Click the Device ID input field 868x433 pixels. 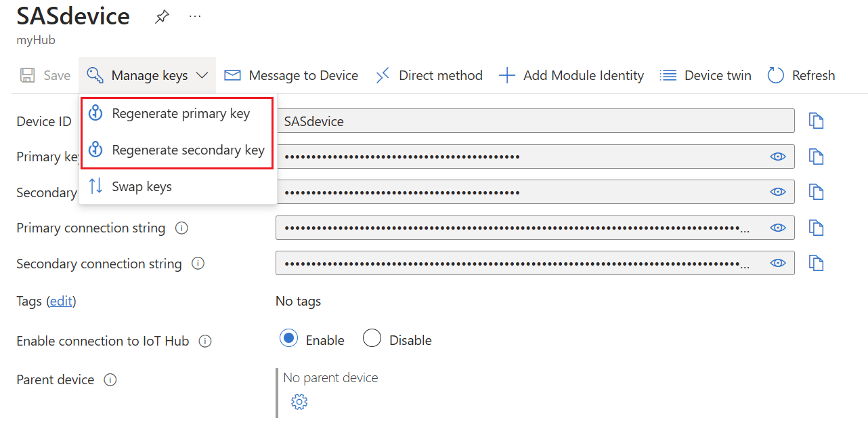pos(474,121)
